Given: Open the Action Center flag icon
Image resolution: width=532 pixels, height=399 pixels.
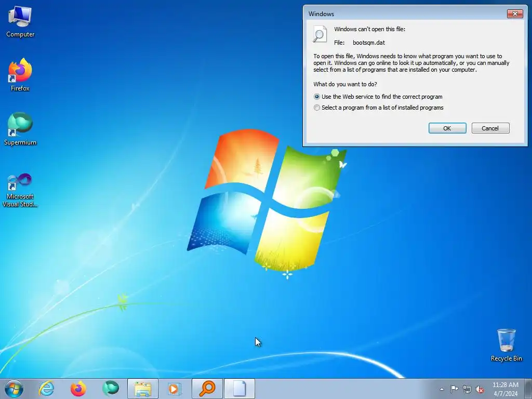Looking at the screenshot, I should [454, 389].
